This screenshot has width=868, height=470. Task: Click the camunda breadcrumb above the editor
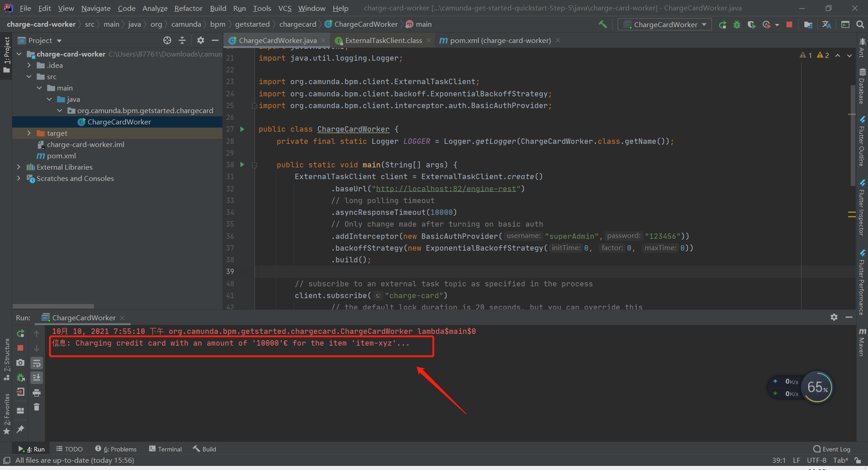pos(186,24)
